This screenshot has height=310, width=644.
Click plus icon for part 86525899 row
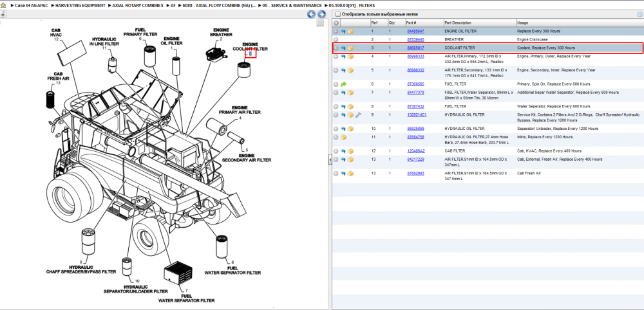point(336,129)
